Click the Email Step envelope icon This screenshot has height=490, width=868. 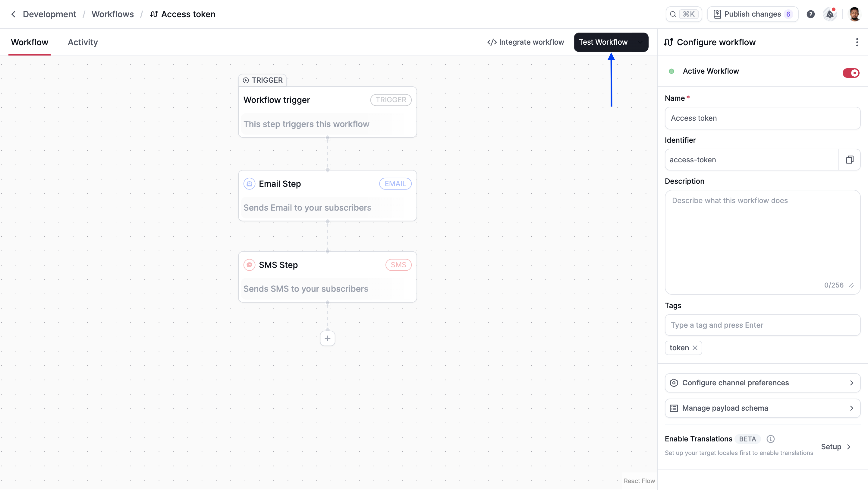click(249, 183)
